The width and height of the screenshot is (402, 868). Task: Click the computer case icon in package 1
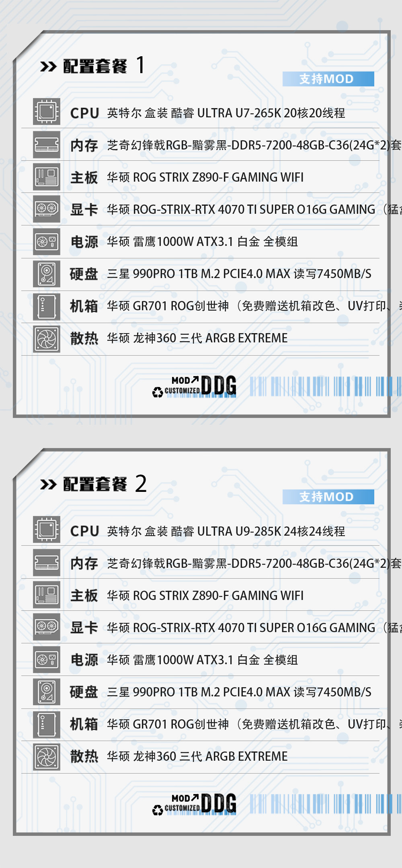tap(47, 307)
